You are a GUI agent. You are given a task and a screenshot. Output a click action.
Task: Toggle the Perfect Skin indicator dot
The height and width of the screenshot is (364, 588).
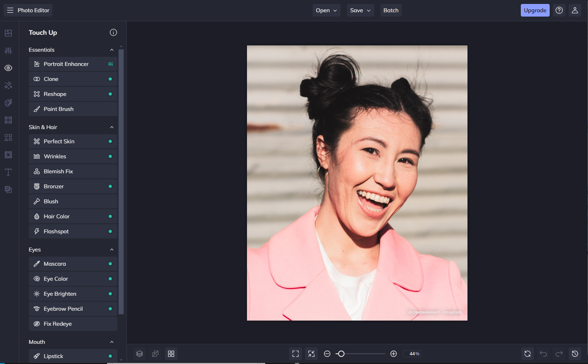point(111,141)
